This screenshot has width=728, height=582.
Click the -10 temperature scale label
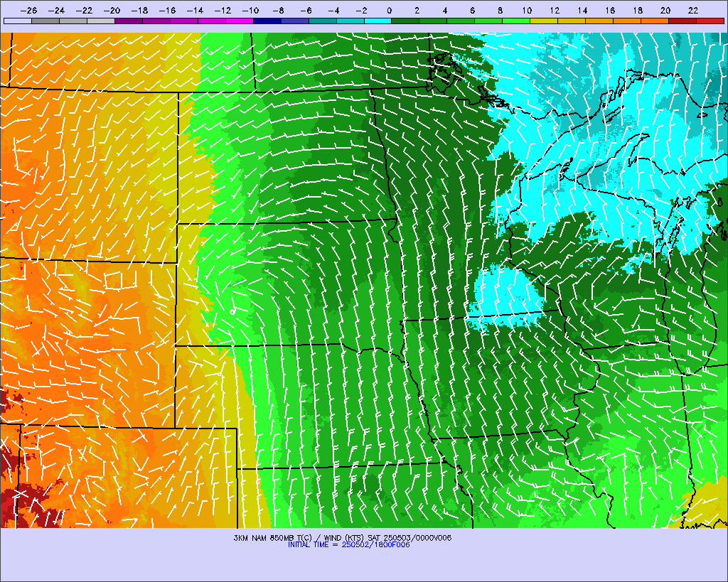pos(250,10)
